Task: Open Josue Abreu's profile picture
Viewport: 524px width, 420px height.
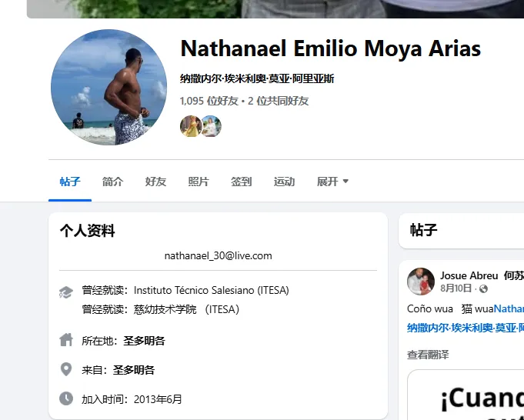Action: point(421,282)
